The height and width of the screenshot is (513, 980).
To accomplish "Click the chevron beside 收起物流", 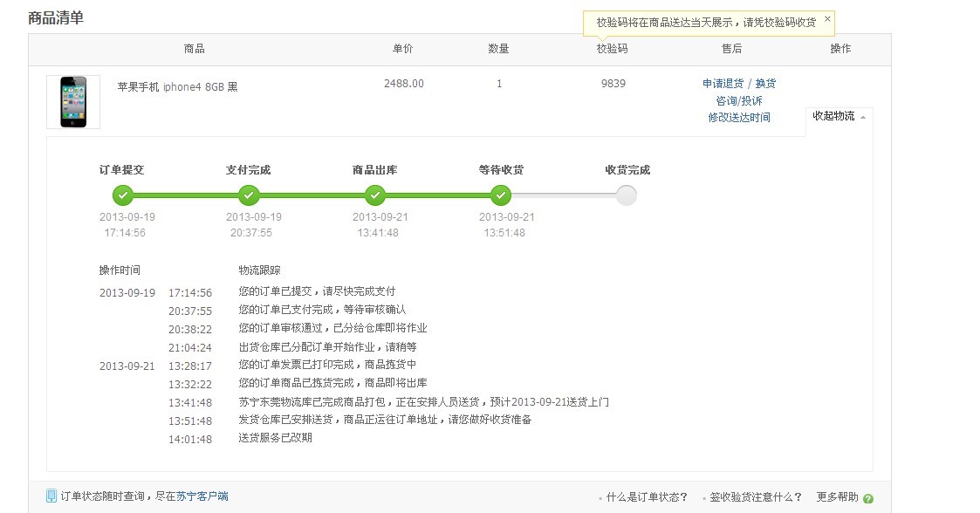I will pyautogui.click(x=863, y=116).
